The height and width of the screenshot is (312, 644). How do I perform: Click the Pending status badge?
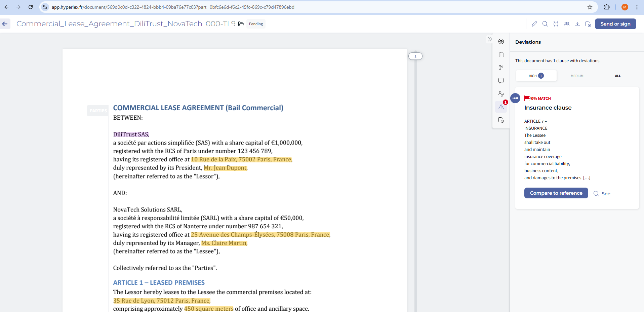click(x=256, y=24)
